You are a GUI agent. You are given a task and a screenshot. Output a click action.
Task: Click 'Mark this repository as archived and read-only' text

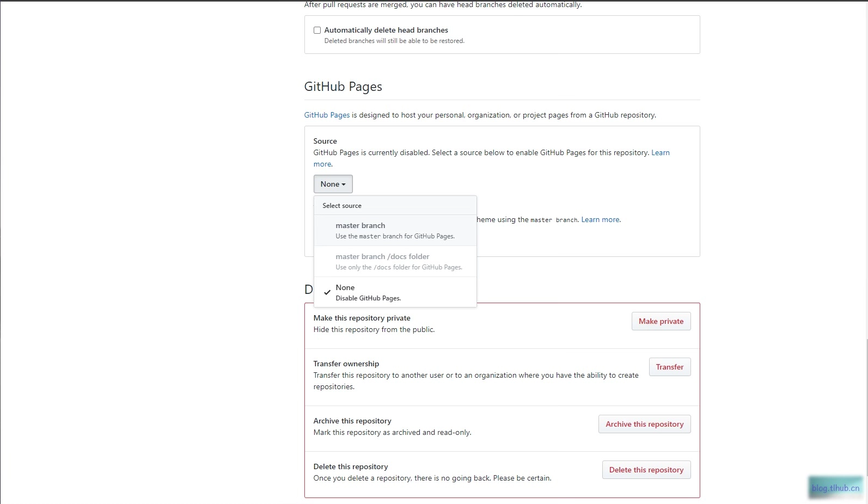[392, 432]
